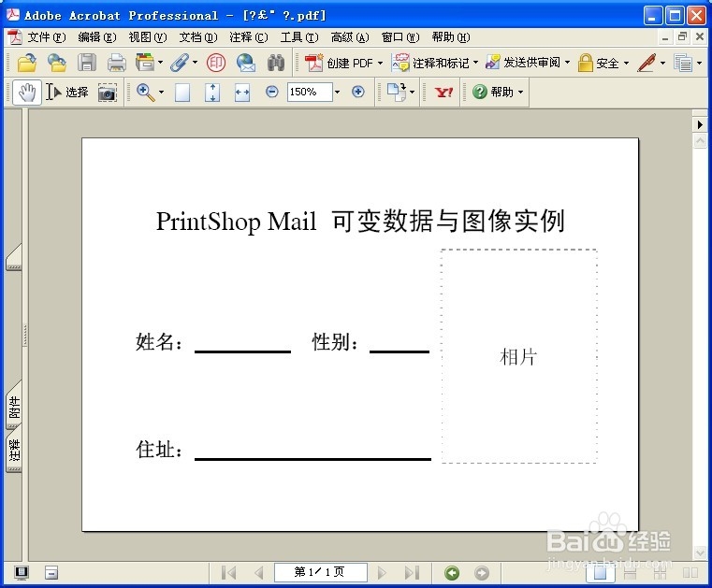Open a file with the folder icon
The width and height of the screenshot is (712, 588).
click(x=27, y=63)
